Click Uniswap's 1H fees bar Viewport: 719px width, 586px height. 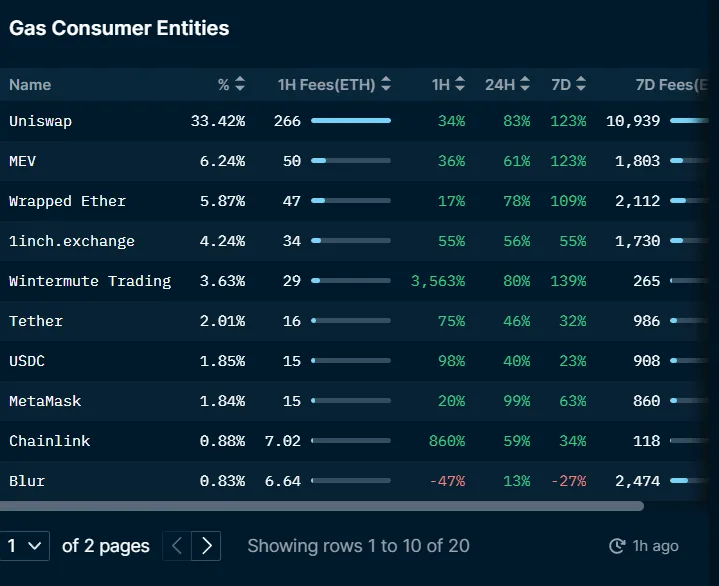click(x=351, y=121)
